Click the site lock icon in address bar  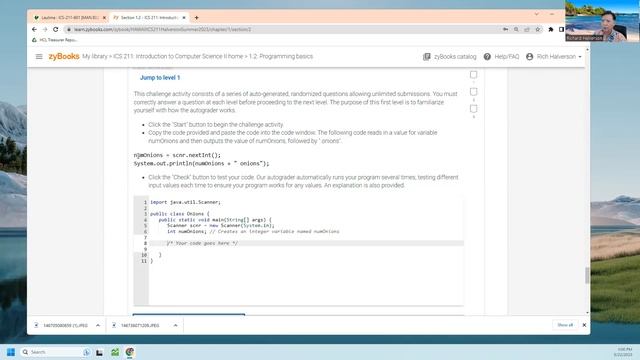pos(69,29)
